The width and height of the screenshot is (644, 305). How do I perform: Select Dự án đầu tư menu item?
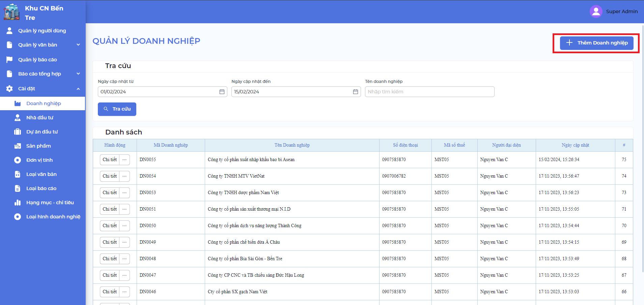click(43, 132)
